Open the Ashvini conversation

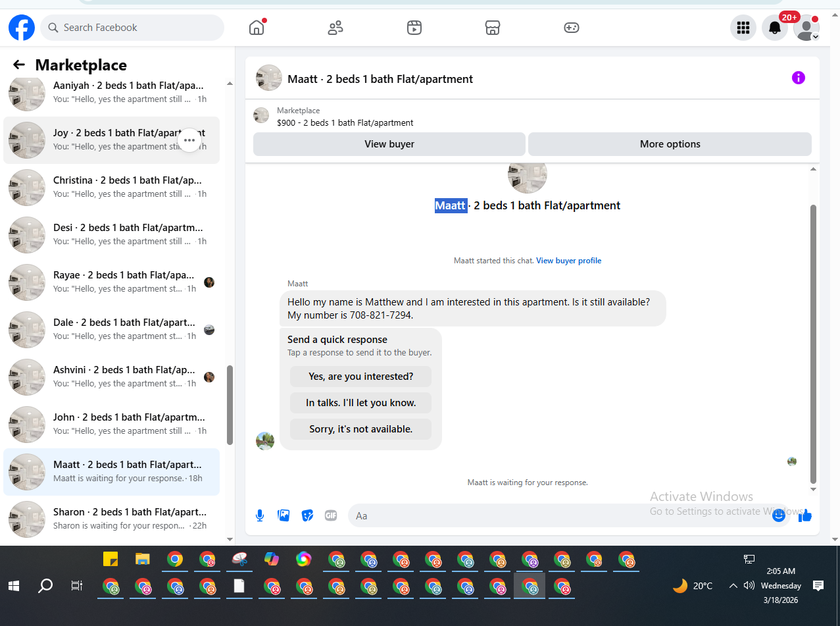(111, 377)
